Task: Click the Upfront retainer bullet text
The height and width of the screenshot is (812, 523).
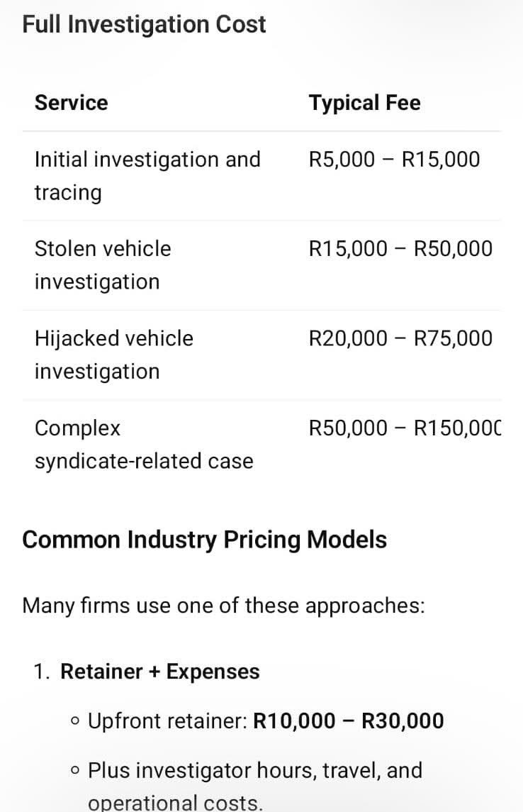Action: click(x=266, y=721)
